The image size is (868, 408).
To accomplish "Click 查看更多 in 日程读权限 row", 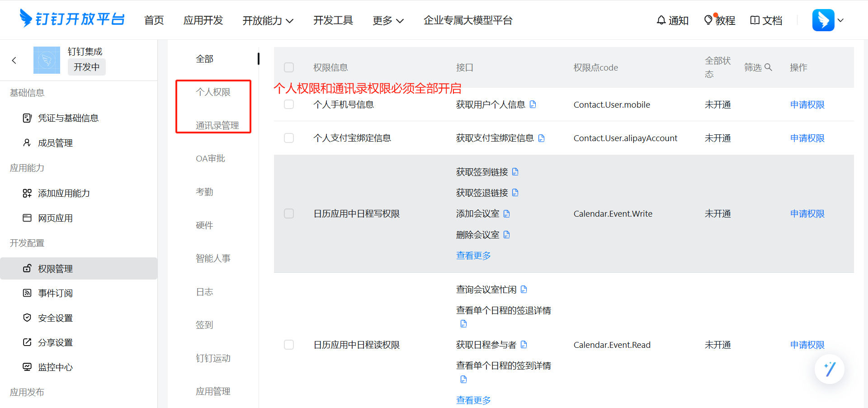I will [x=473, y=400].
